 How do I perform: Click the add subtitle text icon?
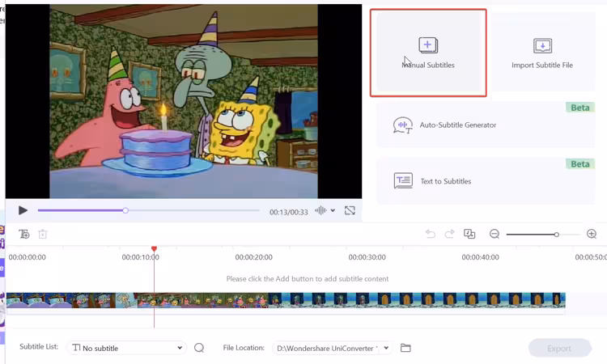tap(24, 234)
